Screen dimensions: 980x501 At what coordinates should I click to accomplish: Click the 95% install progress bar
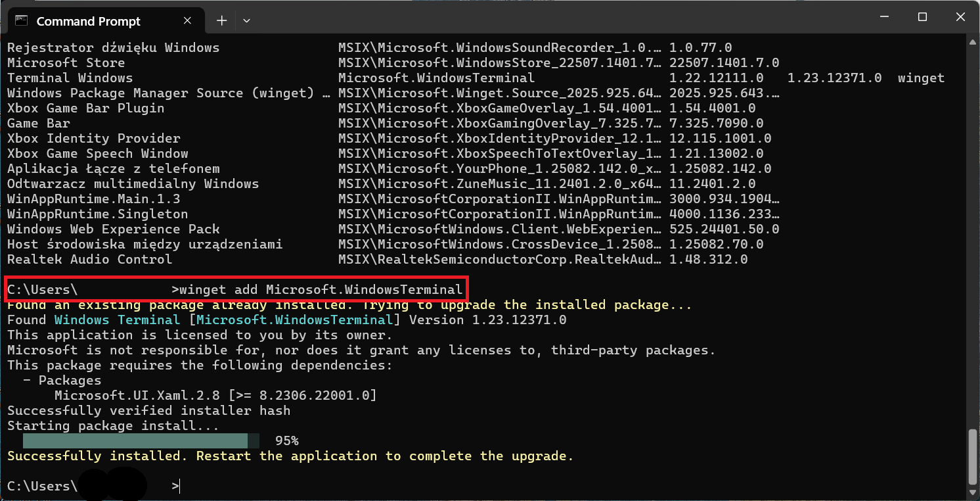(141, 441)
